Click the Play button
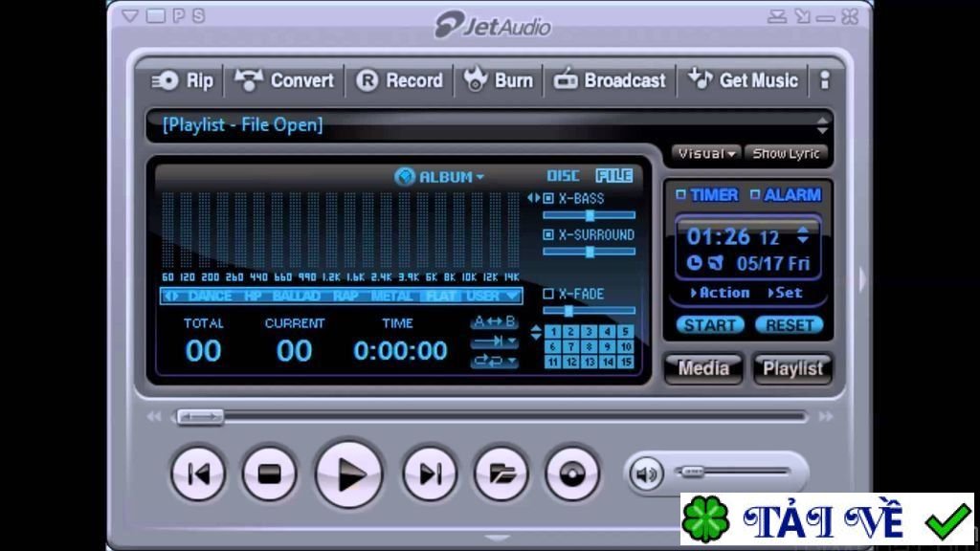This screenshot has height=551, width=980. click(348, 474)
